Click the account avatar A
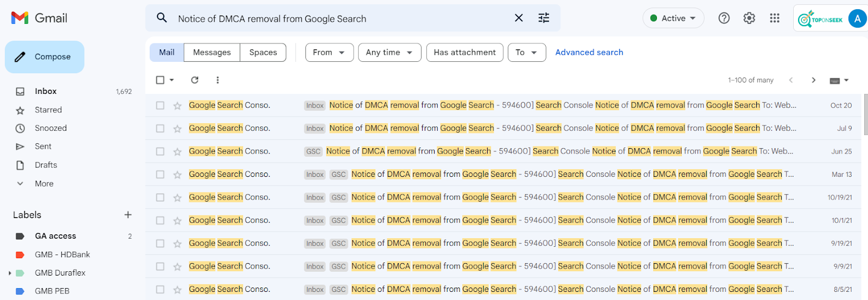 click(857, 18)
